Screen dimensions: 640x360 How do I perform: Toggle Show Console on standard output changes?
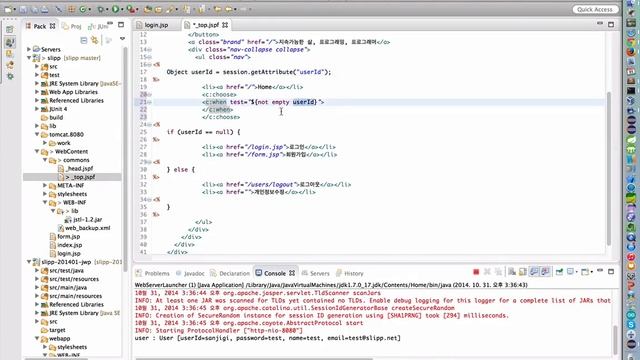pos(534,272)
